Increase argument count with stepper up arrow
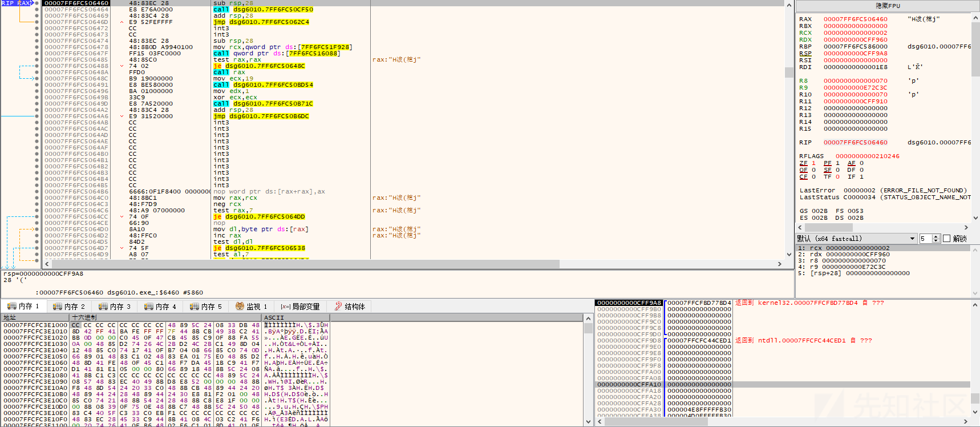 [936, 236]
